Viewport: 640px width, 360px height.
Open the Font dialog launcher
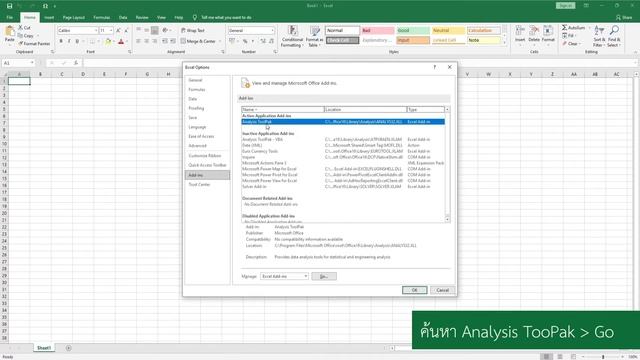tap(130, 52)
